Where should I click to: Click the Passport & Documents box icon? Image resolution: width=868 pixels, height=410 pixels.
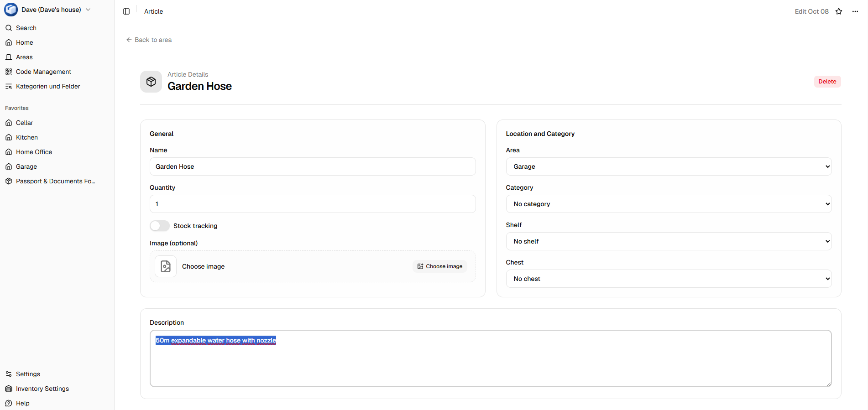coord(9,181)
